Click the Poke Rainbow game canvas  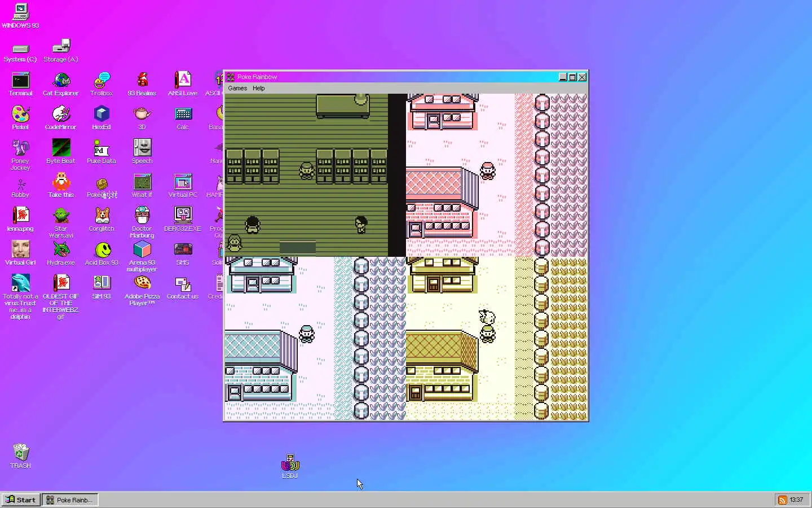coord(406,257)
